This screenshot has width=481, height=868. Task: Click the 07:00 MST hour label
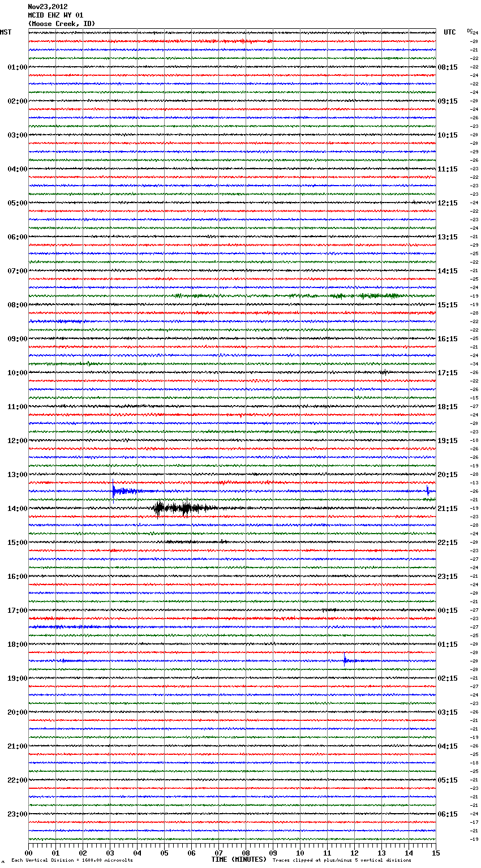[18, 271]
